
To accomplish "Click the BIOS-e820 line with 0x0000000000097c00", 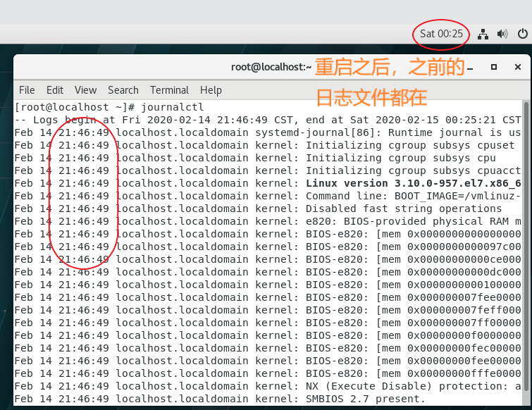I will (x=268, y=247).
